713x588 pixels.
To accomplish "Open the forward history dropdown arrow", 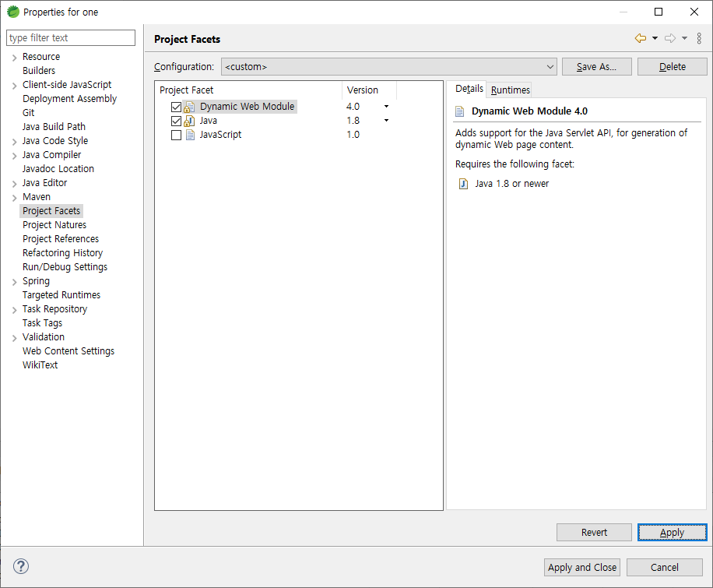I will click(684, 38).
